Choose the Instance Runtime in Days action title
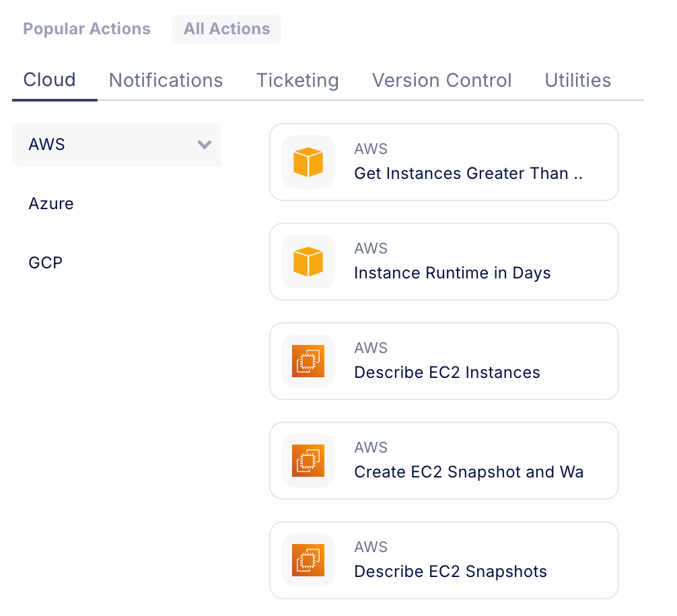The height and width of the screenshot is (616, 677). point(452,273)
